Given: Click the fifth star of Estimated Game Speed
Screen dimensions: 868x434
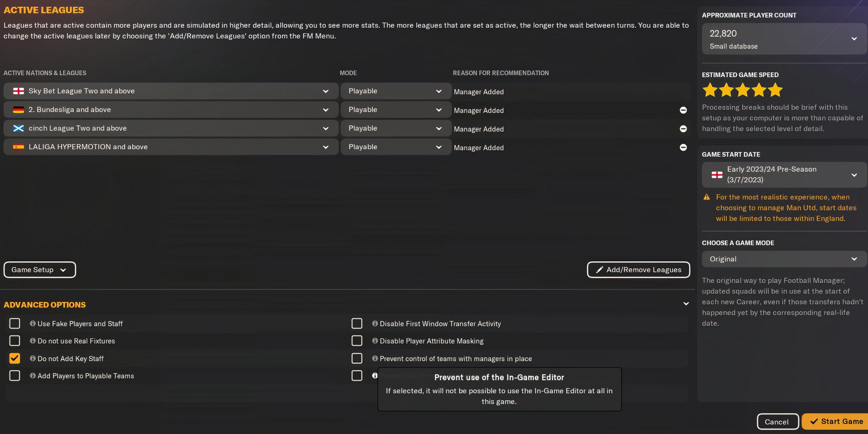Looking at the screenshot, I should [x=775, y=90].
